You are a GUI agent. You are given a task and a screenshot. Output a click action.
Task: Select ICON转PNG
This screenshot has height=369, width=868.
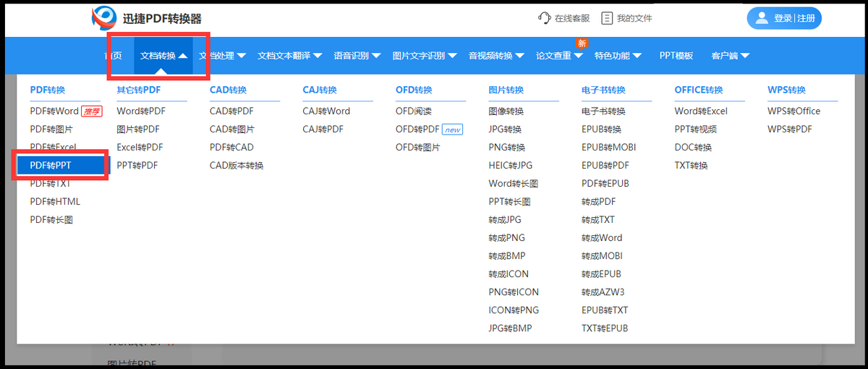coord(514,310)
